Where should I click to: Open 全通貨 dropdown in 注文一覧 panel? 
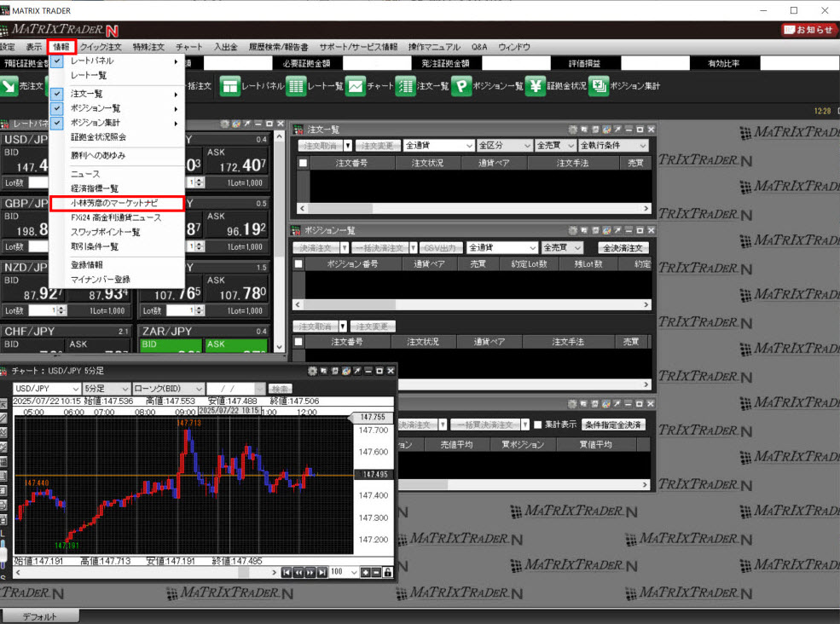[438, 146]
